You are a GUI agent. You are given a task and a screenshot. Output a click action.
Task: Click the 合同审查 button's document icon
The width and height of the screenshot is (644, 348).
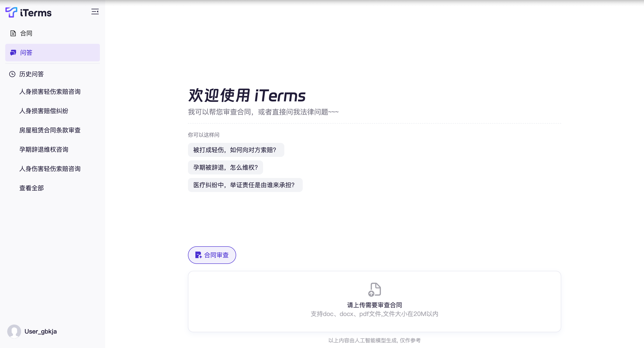198,255
